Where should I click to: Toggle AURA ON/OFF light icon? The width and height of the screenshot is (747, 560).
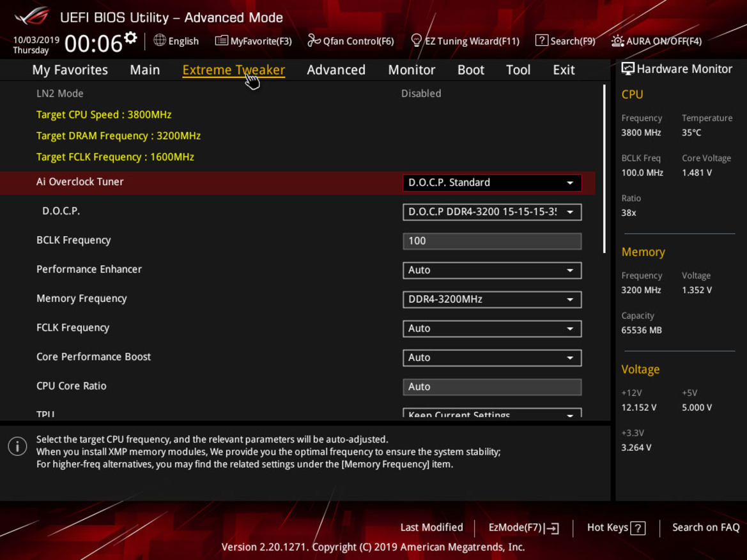(x=617, y=41)
